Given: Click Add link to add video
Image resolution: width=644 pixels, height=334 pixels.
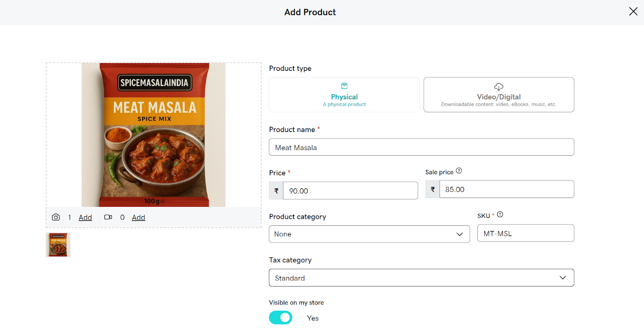Looking at the screenshot, I should point(138,217).
